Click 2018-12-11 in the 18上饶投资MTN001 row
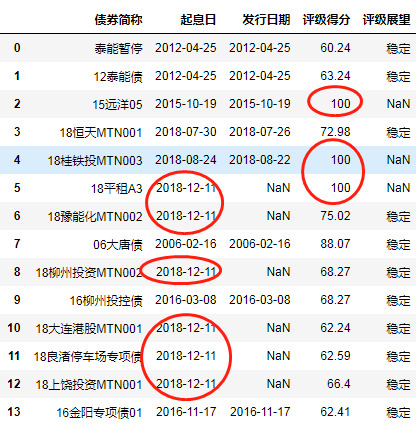Image resolution: width=417 pixels, height=434 pixels. click(186, 384)
